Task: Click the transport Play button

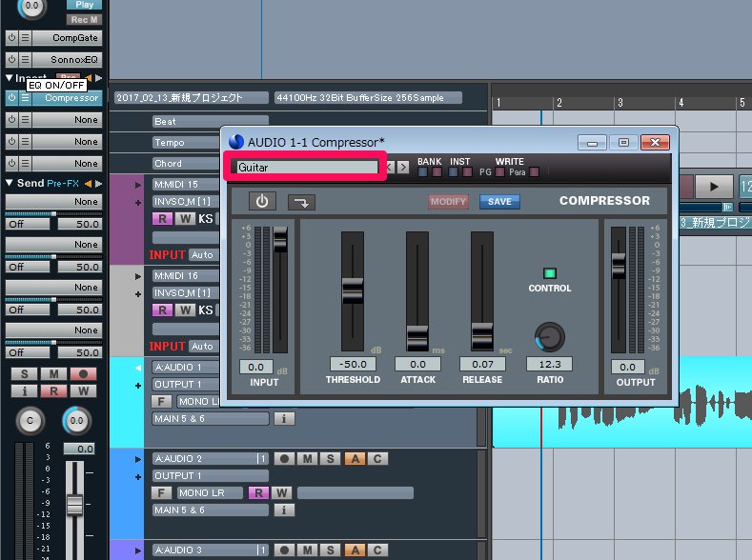Action: tap(714, 187)
